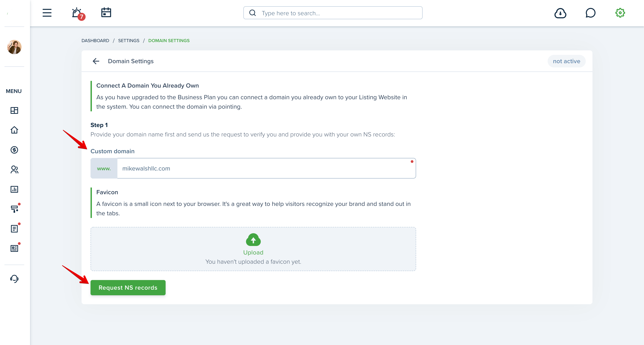Screen dimensions: 644x345
Task: Open the home listings sidebar icon
Action: [14, 130]
